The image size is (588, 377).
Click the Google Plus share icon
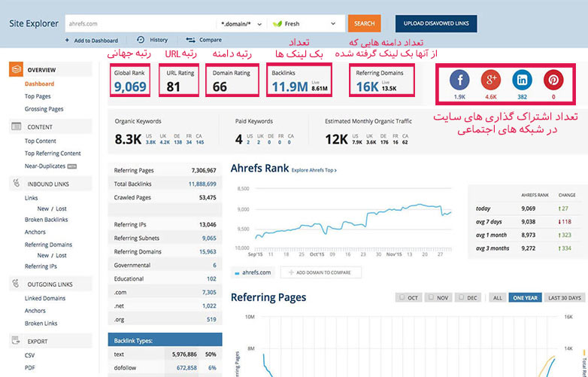pos(491,80)
